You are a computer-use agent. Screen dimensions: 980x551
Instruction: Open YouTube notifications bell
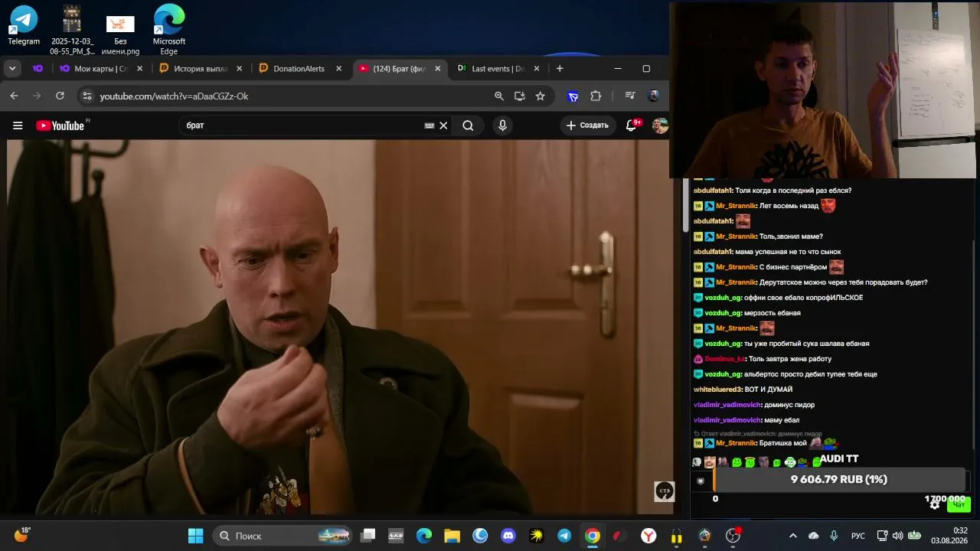point(632,126)
